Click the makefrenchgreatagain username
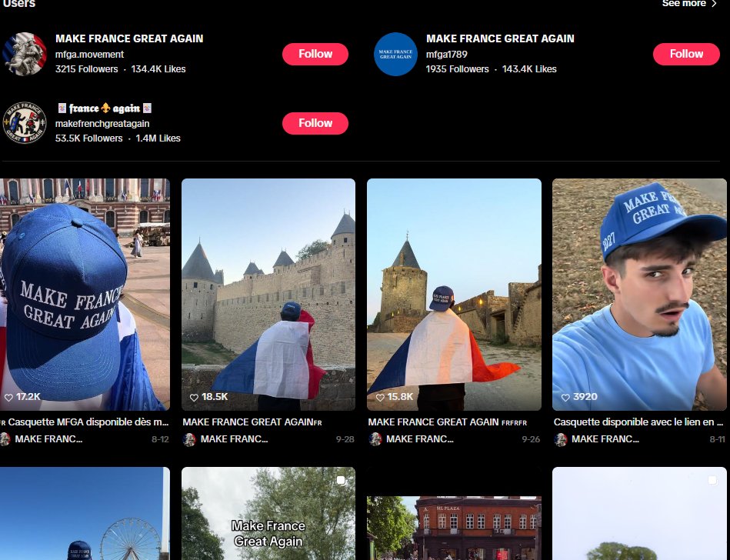The width and height of the screenshot is (730, 560). click(x=102, y=124)
